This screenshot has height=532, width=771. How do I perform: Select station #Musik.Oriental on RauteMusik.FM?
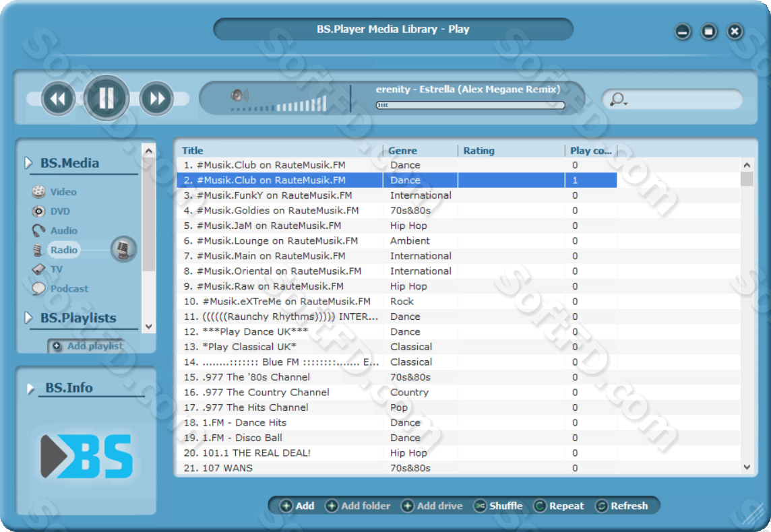[x=397, y=271]
